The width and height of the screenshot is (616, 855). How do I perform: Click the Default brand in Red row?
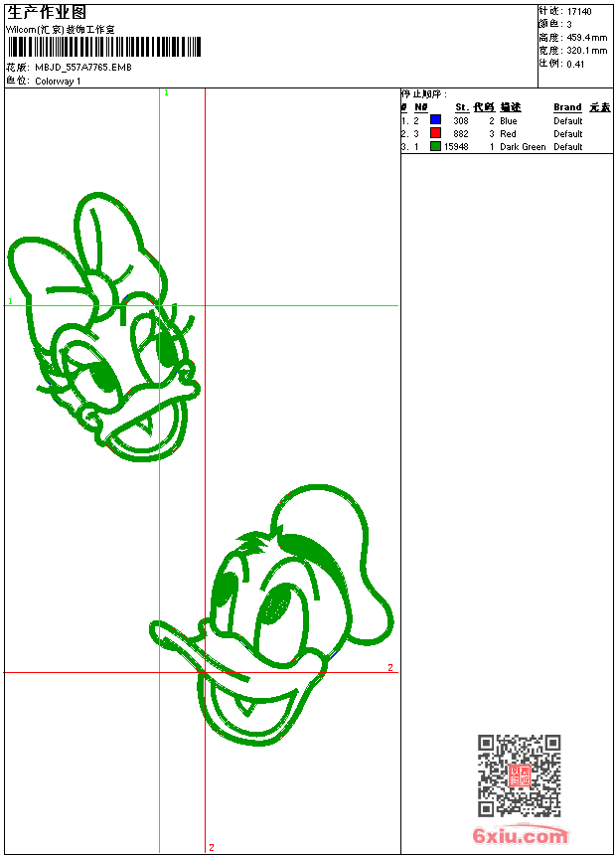(x=568, y=133)
